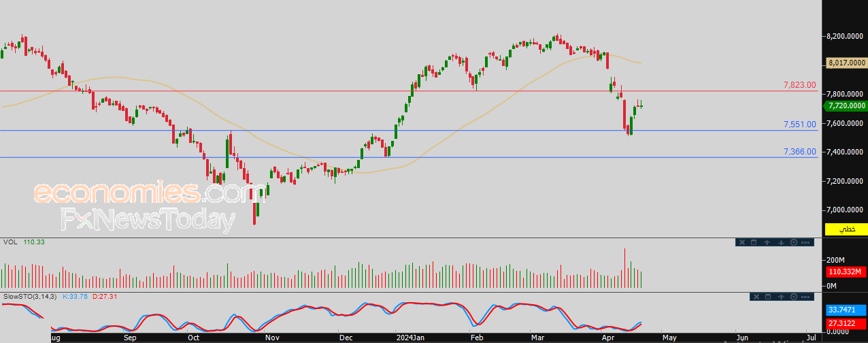The image size is (868, 343).
Task: Select the 7,551.00 blue support line
Action: pyautogui.click(x=408, y=131)
